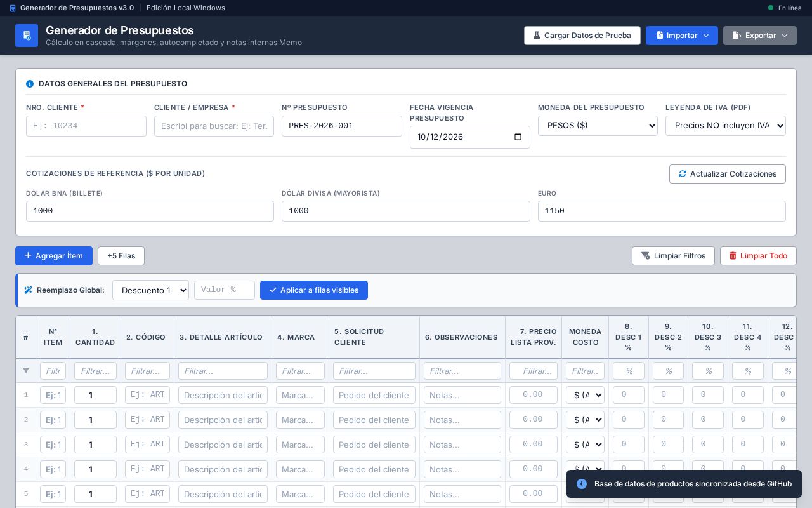Click Actualizar Cotizaciones button
Image resolution: width=812 pixels, height=508 pixels.
click(728, 174)
